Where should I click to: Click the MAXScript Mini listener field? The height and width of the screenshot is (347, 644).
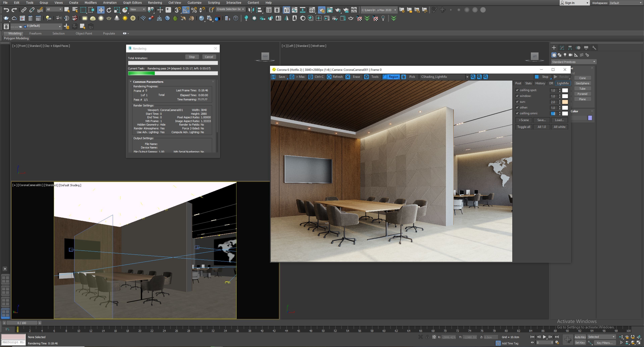pos(13,342)
